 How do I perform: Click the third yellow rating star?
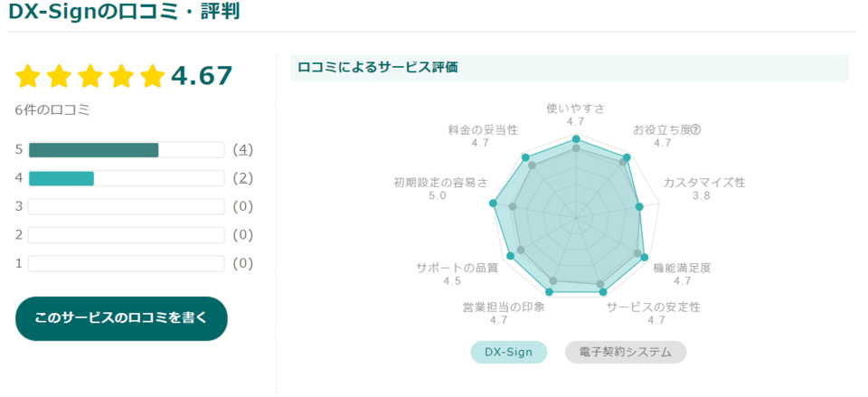(90, 76)
